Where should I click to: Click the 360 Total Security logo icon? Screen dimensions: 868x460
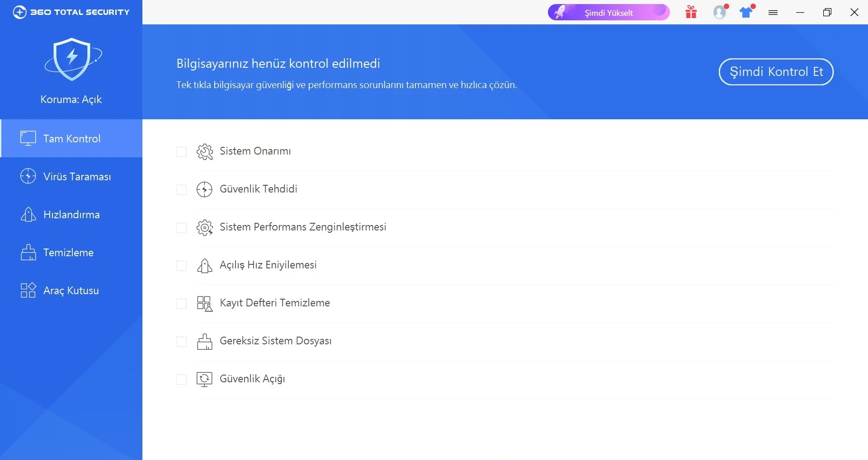19,12
